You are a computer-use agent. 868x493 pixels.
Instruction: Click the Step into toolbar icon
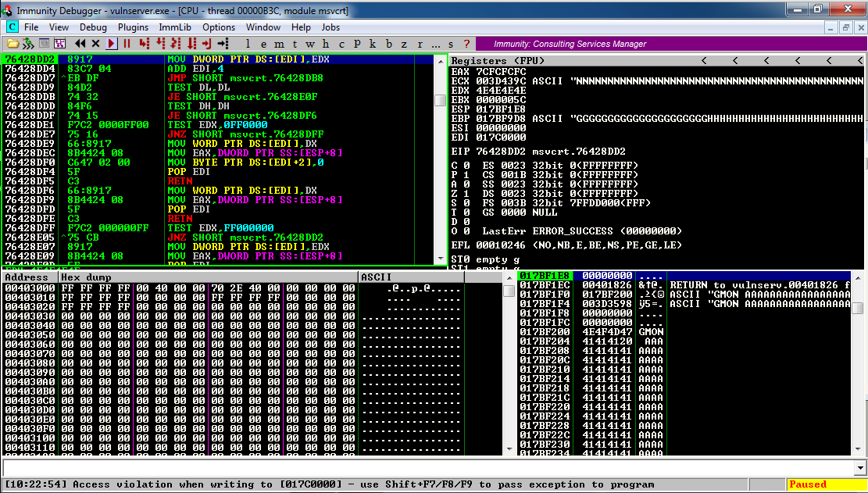click(145, 44)
